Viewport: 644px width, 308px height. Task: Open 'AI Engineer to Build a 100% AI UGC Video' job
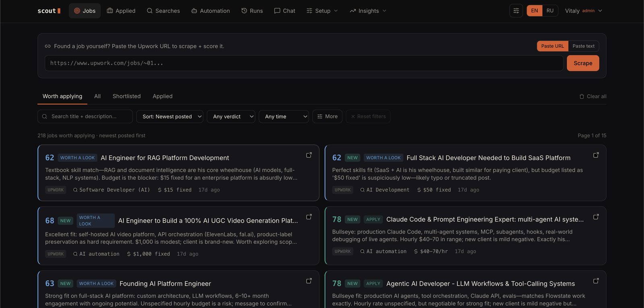[x=208, y=221]
